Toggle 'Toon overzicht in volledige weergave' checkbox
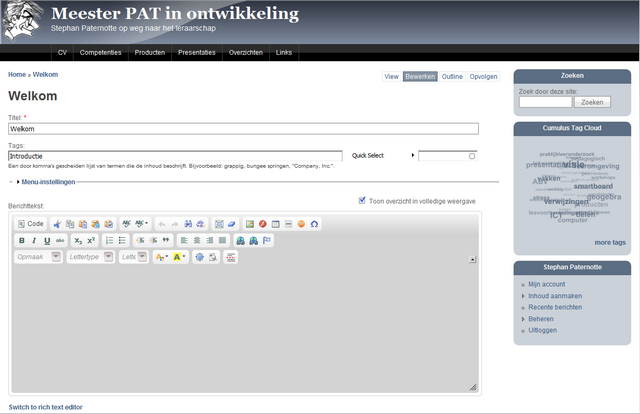The height and width of the screenshot is (414, 640). pos(362,200)
